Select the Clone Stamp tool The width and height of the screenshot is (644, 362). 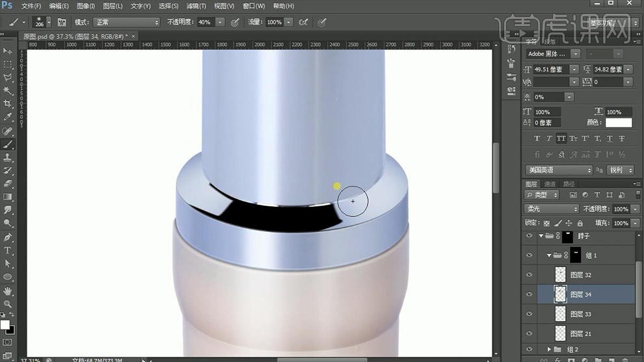[x=8, y=157]
